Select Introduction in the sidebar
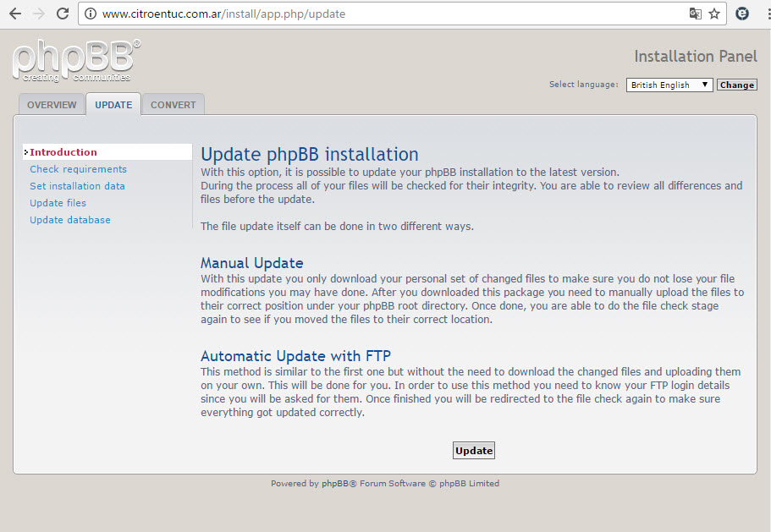 (x=63, y=152)
